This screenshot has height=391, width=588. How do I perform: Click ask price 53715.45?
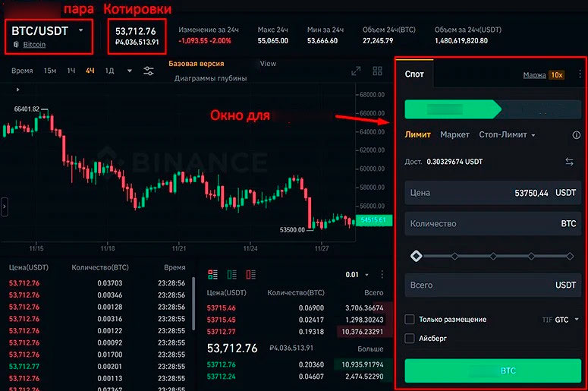point(222,320)
